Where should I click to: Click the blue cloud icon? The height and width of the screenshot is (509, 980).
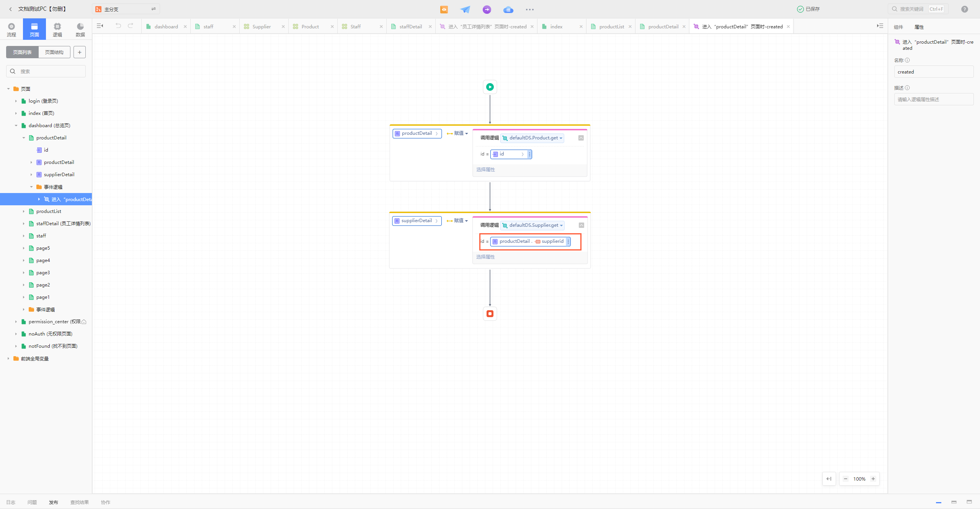coord(508,9)
